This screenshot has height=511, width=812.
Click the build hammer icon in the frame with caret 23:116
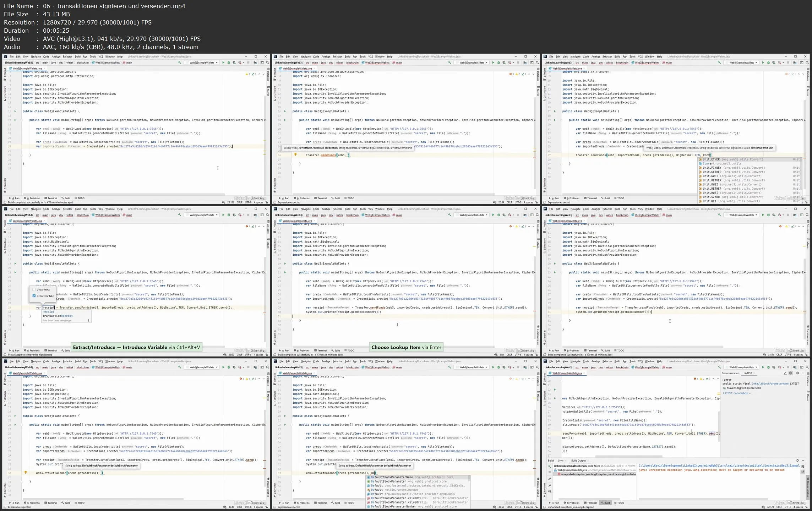[180, 62]
